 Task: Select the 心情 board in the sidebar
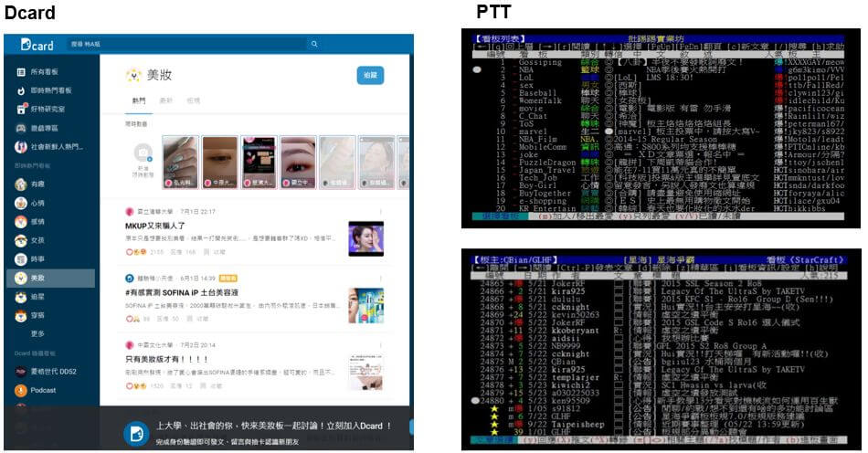click(30, 203)
